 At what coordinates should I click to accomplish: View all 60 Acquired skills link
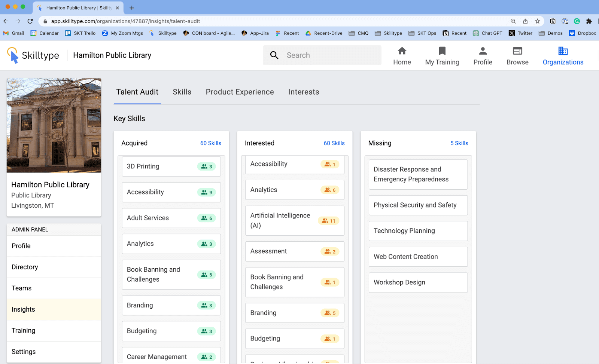click(211, 143)
